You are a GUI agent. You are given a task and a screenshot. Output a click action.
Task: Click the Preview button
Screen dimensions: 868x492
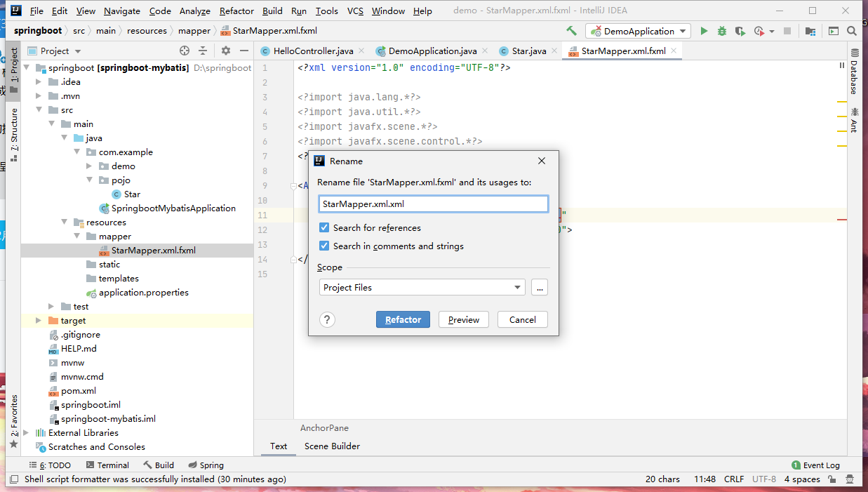click(464, 319)
